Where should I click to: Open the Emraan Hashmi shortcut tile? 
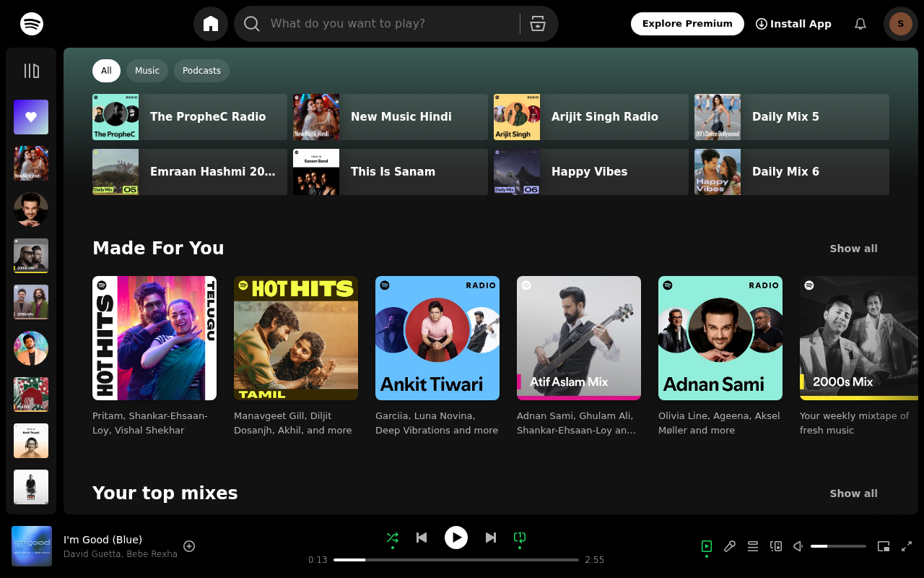tap(190, 172)
